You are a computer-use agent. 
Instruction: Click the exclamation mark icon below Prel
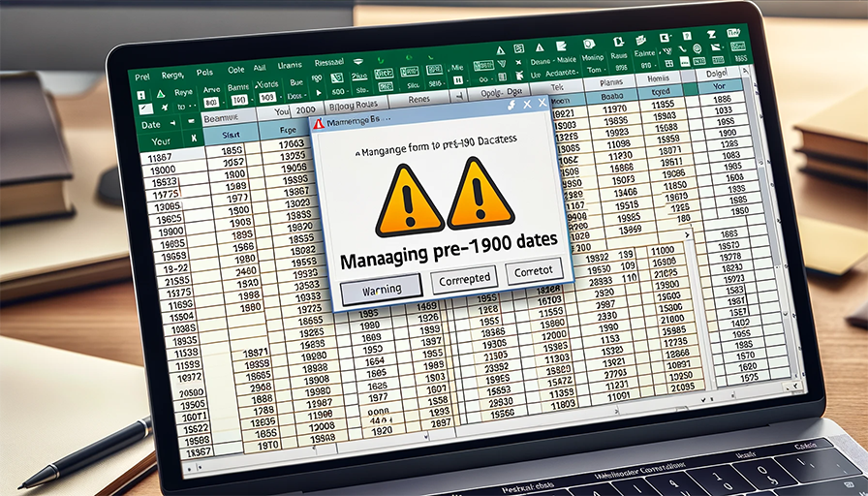(140, 95)
